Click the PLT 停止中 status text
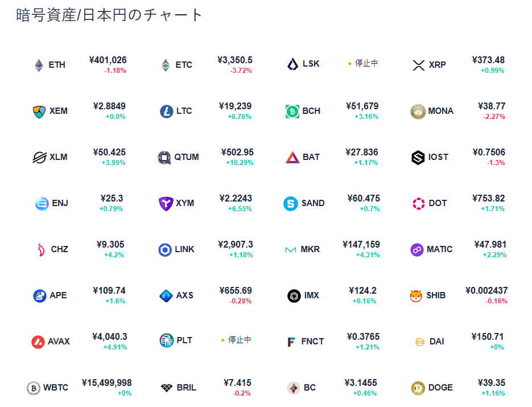This screenshot has height=407, width=532. coord(240,340)
